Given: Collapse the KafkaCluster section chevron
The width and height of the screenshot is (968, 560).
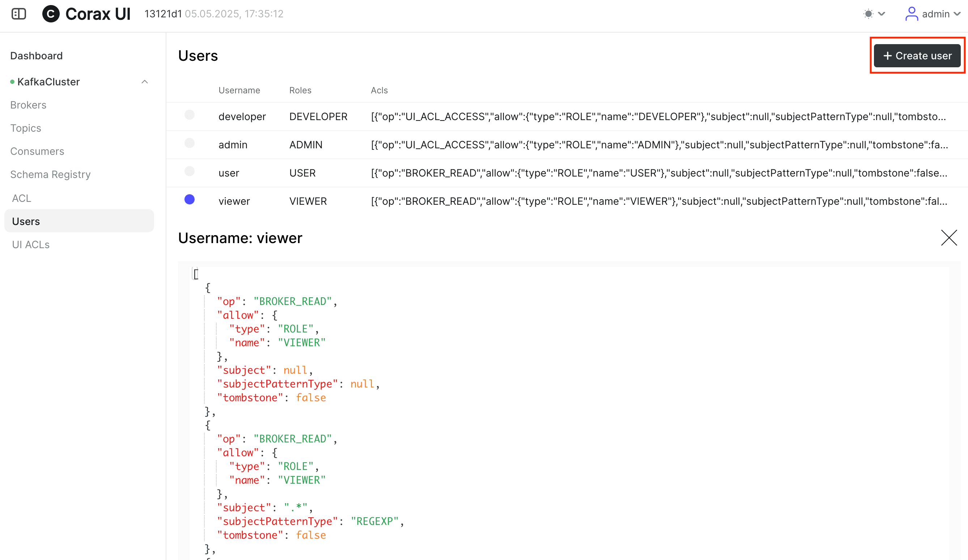Looking at the screenshot, I should click(x=144, y=82).
